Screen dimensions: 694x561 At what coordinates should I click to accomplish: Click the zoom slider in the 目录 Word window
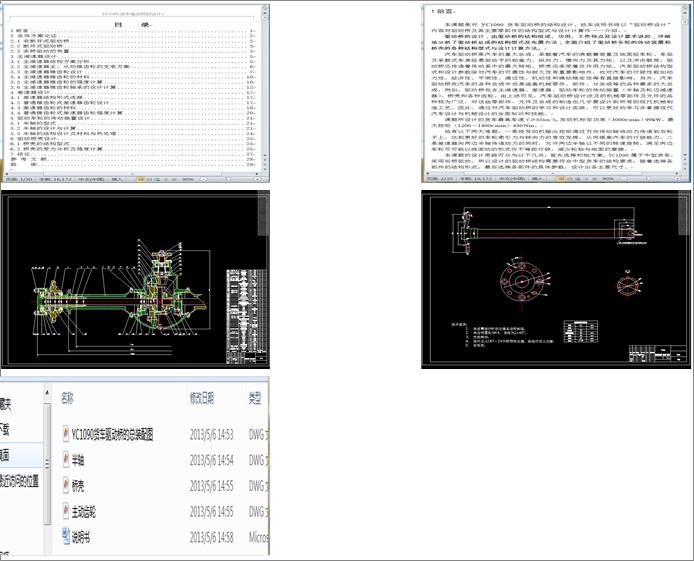click(x=229, y=179)
